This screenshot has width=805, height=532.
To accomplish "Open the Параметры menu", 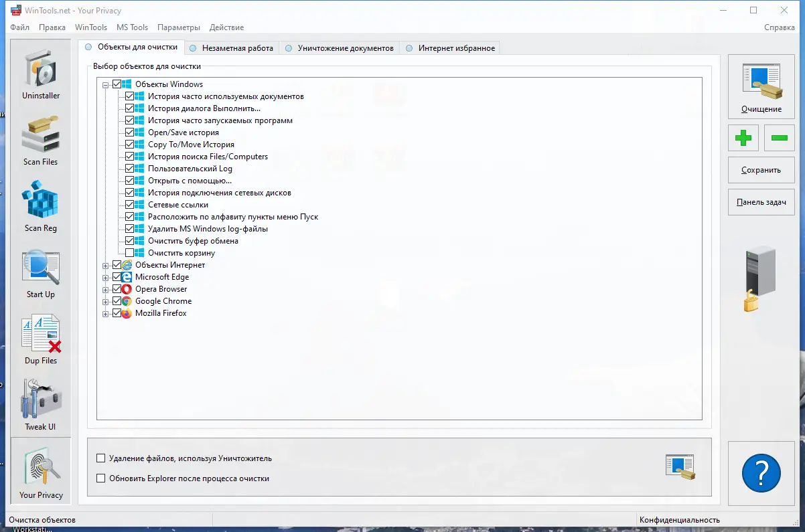I will coord(179,27).
